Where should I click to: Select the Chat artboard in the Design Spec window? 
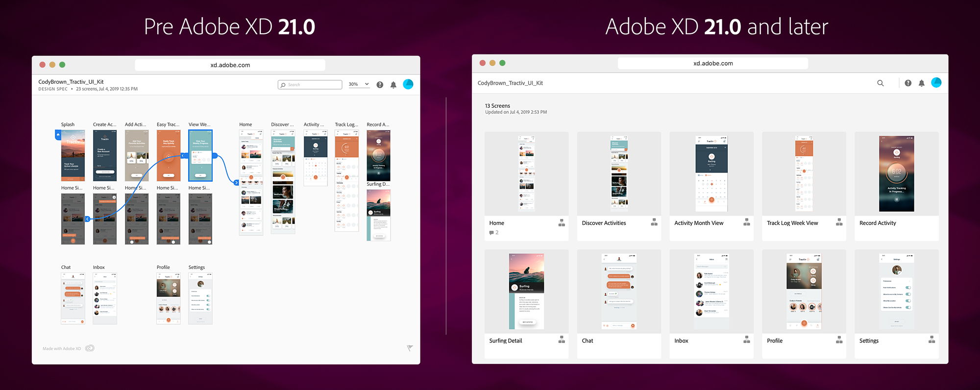pyautogui.click(x=73, y=299)
